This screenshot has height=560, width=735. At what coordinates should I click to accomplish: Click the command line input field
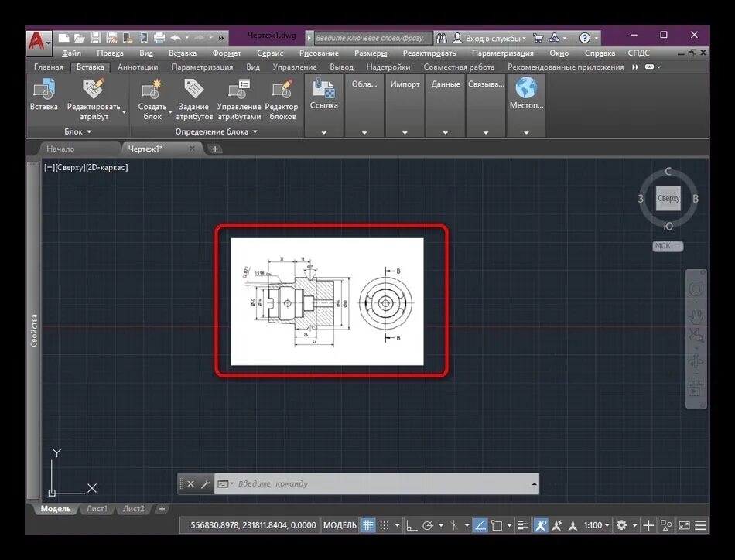coord(375,483)
